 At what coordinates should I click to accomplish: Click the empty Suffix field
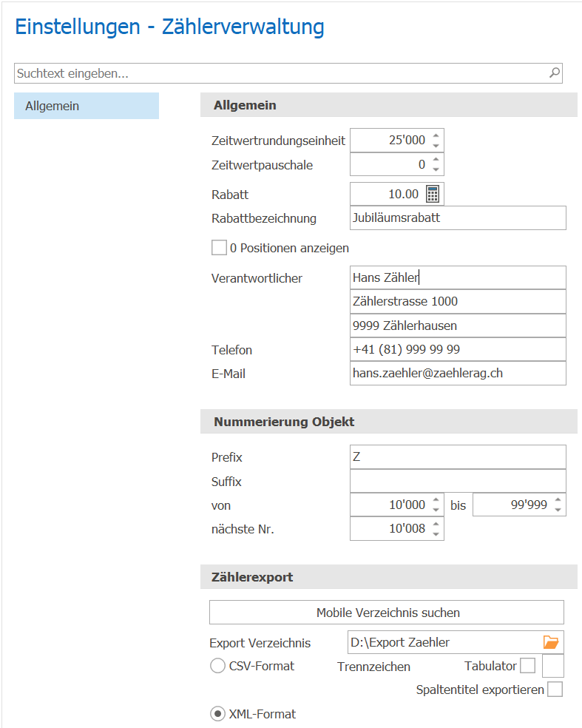pyautogui.click(x=458, y=481)
